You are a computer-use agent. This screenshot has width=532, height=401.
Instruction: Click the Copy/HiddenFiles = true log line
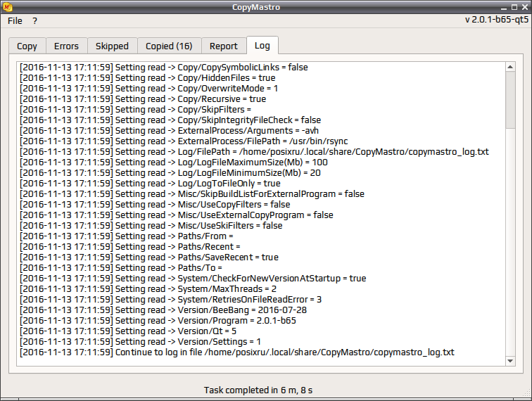pos(148,77)
